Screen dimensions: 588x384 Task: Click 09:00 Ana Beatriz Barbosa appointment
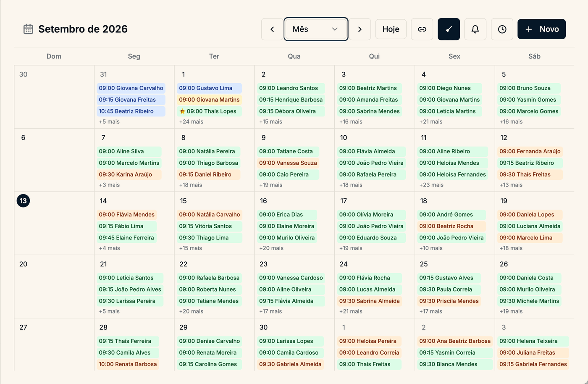455,341
